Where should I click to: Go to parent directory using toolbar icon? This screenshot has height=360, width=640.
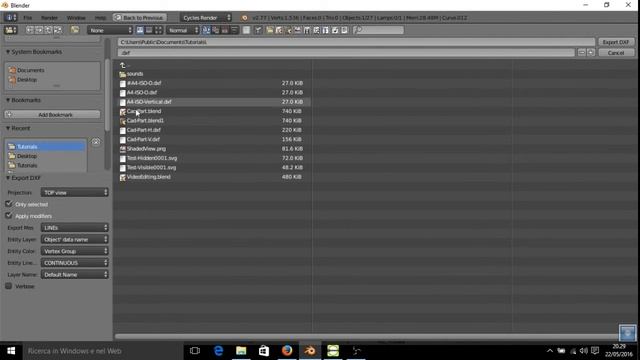pos(49,30)
